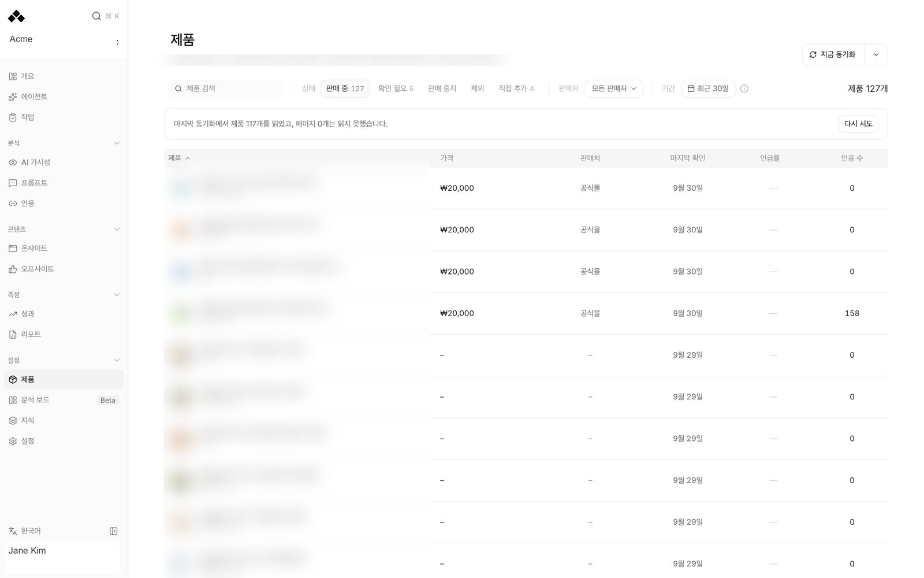
Task: Click the Acme diamond logo
Action: 16,16
